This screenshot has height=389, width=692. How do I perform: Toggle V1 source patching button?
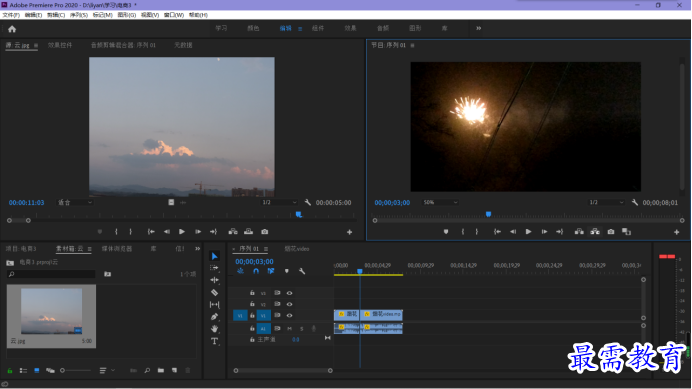240,316
